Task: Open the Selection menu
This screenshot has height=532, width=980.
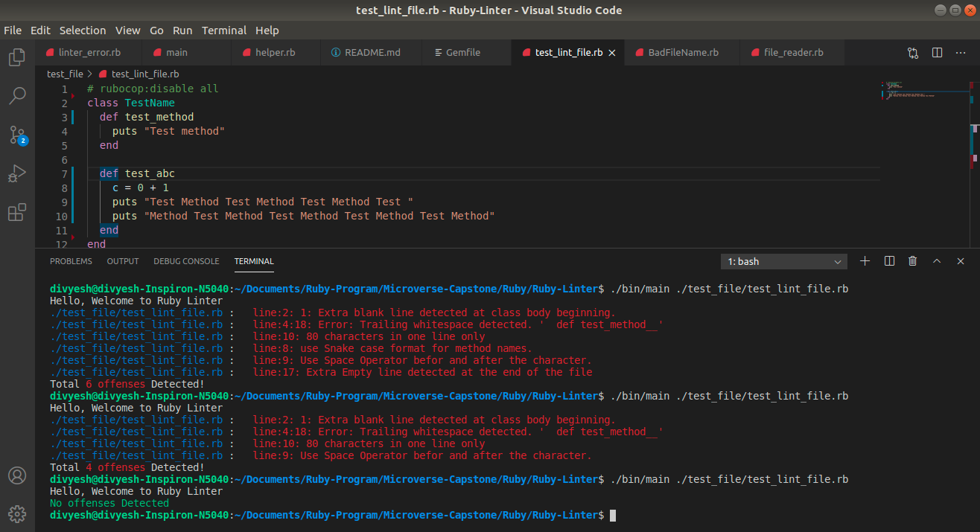Action: pyautogui.click(x=83, y=31)
